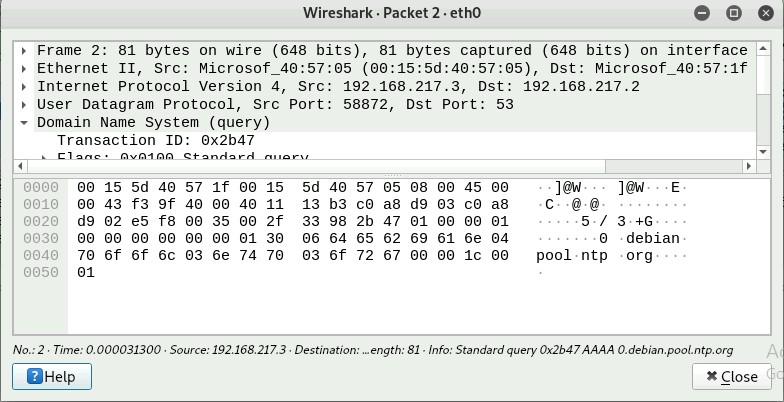Click the vertical scrollbar thumb in tree pane
This screenshot has width=784, height=402.
tap(763, 74)
